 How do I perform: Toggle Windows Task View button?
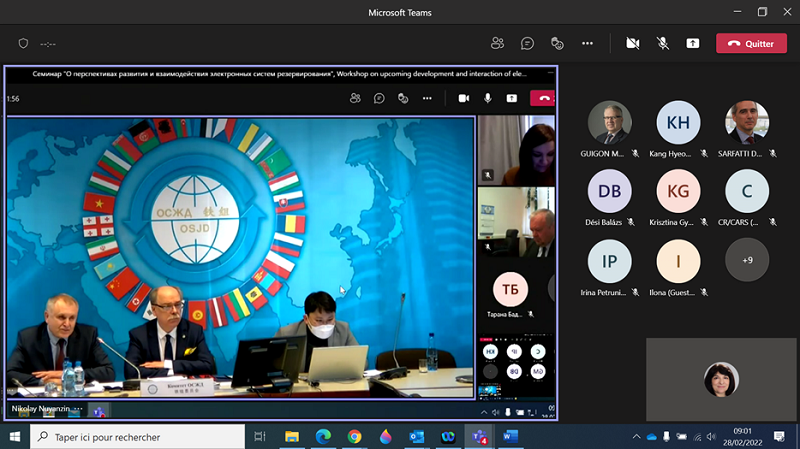pos(260,437)
